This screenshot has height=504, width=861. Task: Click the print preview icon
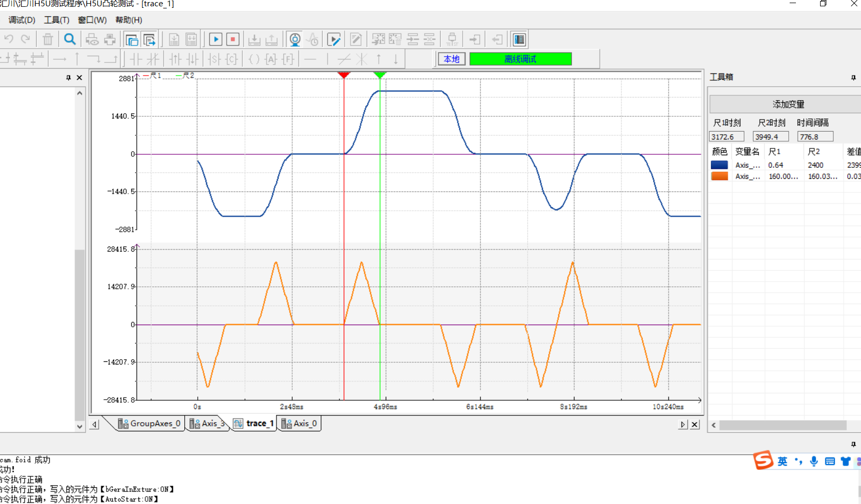click(x=92, y=39)
